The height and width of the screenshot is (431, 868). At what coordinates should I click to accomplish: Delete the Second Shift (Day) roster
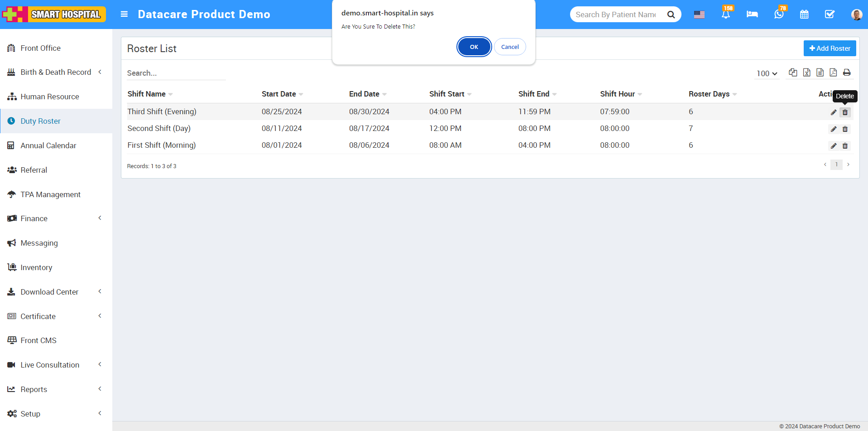click(845, 129)
